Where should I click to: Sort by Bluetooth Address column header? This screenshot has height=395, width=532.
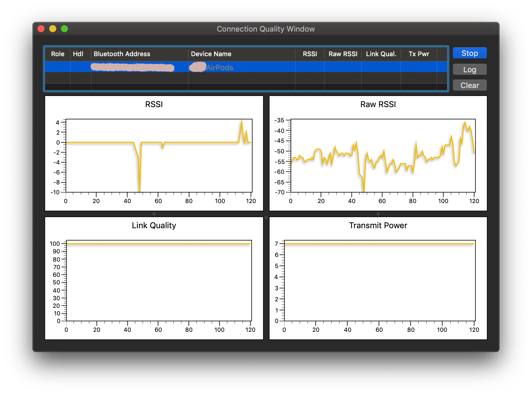pyautogui.click(x=122, y=54)
